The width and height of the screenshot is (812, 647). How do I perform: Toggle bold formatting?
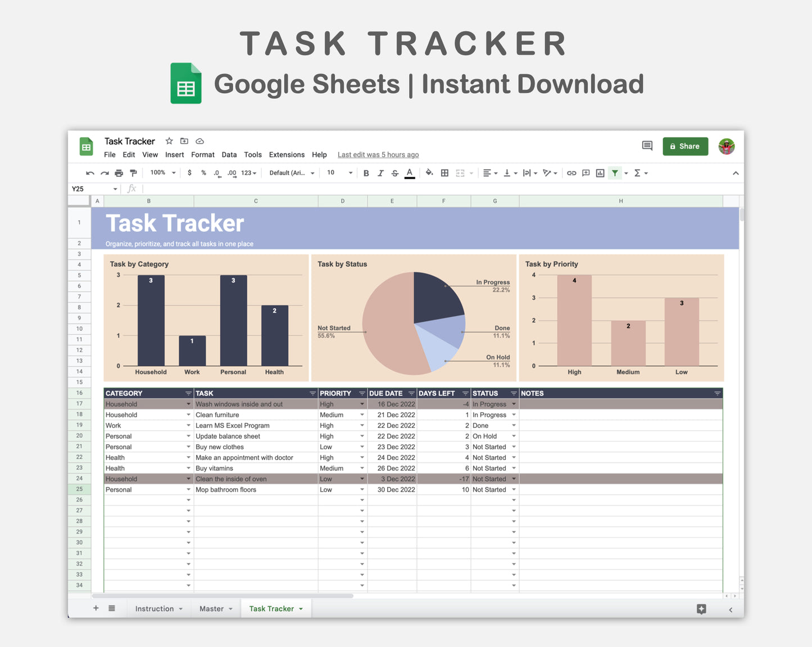(366, 173)
